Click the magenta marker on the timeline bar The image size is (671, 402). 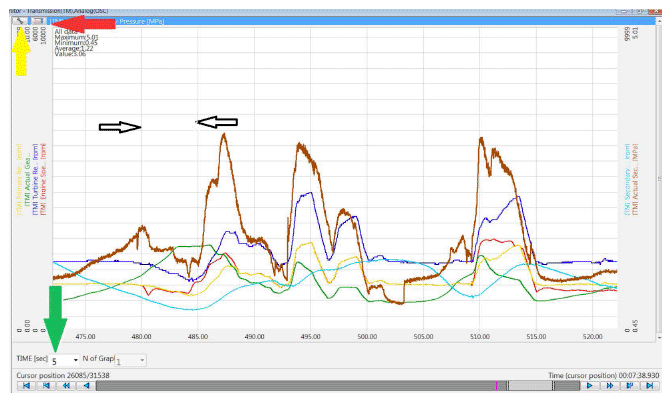(496, 386)
